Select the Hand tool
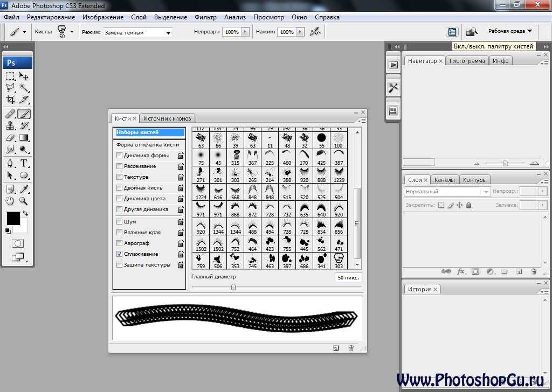This screenshot has width=552, height=392. [10, 201]
